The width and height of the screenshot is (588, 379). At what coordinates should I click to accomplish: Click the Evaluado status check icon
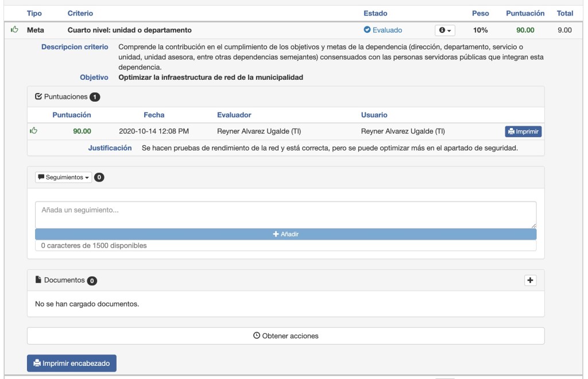click(367, 30)
